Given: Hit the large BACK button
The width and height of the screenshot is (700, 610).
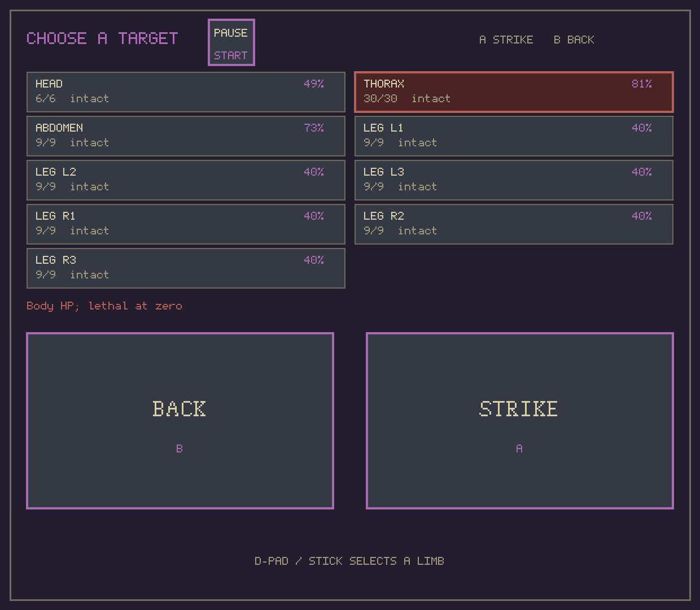Looking at the screenshot, I should (180, 421).
